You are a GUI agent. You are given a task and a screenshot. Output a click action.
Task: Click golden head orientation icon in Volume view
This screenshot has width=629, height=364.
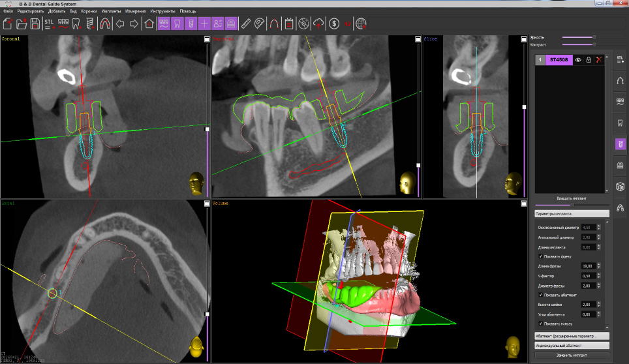(513, 347)
